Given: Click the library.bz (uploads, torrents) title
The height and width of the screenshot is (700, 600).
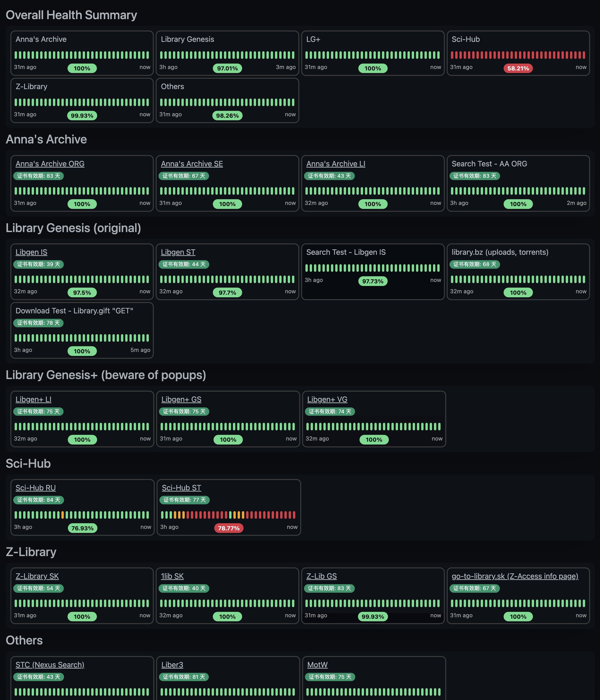Looking at the screenshot, I should click(500, 252).
